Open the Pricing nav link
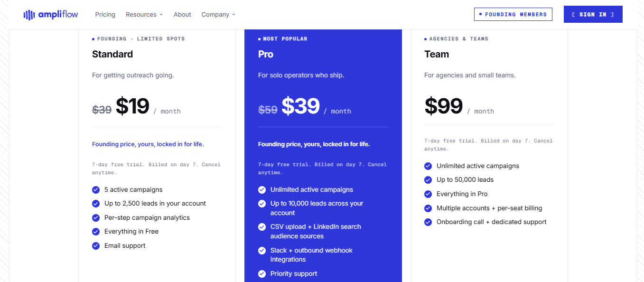The height and width of the screenshot is (282, 644). tap(105, 15)
